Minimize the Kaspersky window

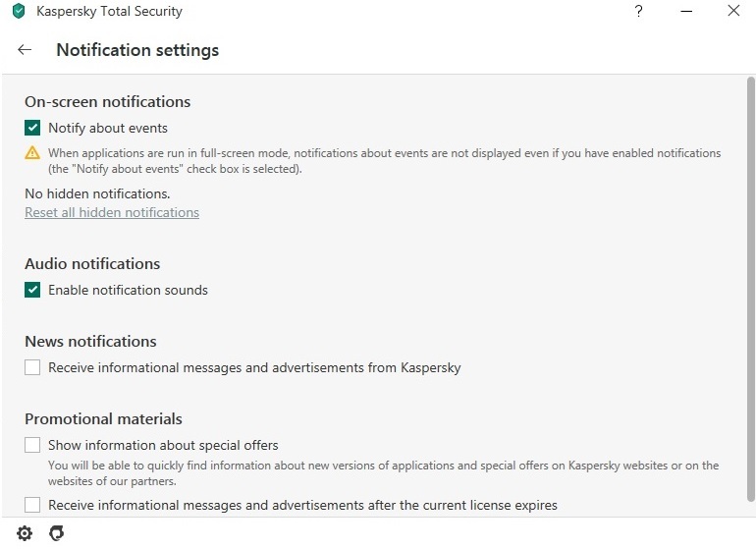(x=686, y=12)
